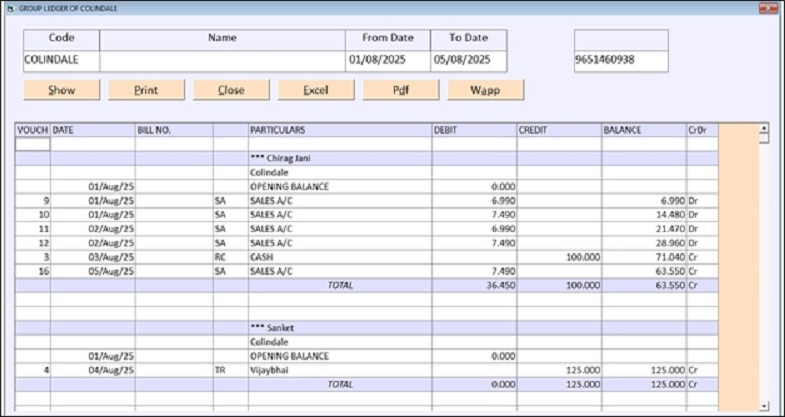Click the TR type cell
The width and height of the screenshot is (785, 417).
[231, 371]
